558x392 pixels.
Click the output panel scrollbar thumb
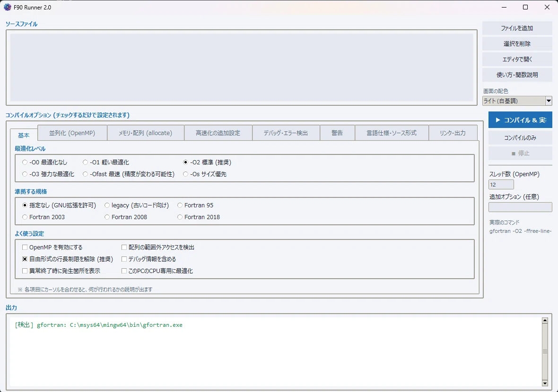[545, 352]
